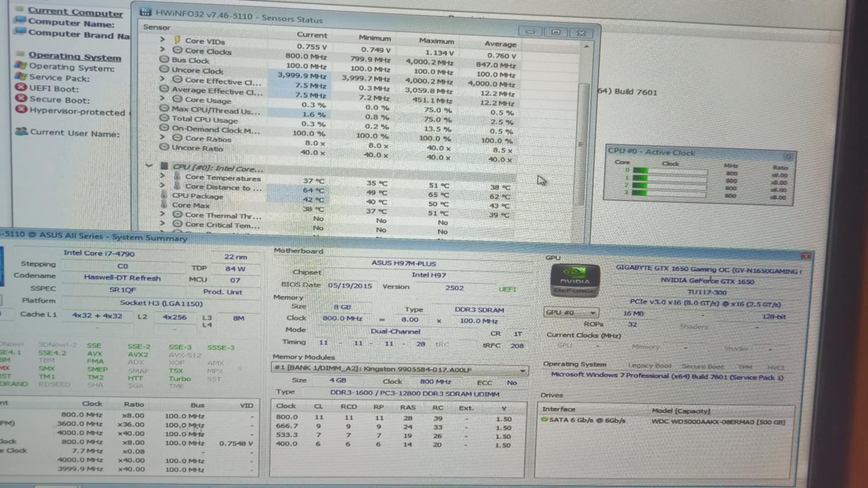Click the green SATA drive status icon
Screen dimensions: 868x488
pos(544,419)
